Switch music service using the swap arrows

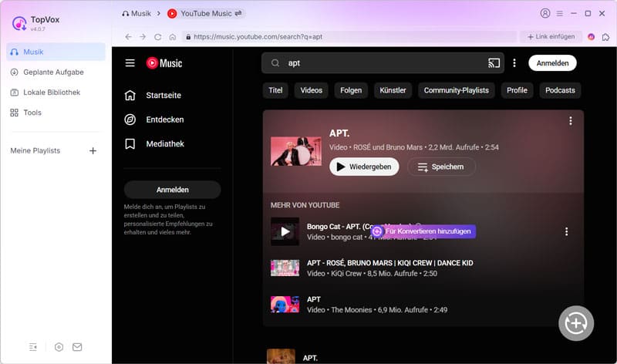(238, 13)
